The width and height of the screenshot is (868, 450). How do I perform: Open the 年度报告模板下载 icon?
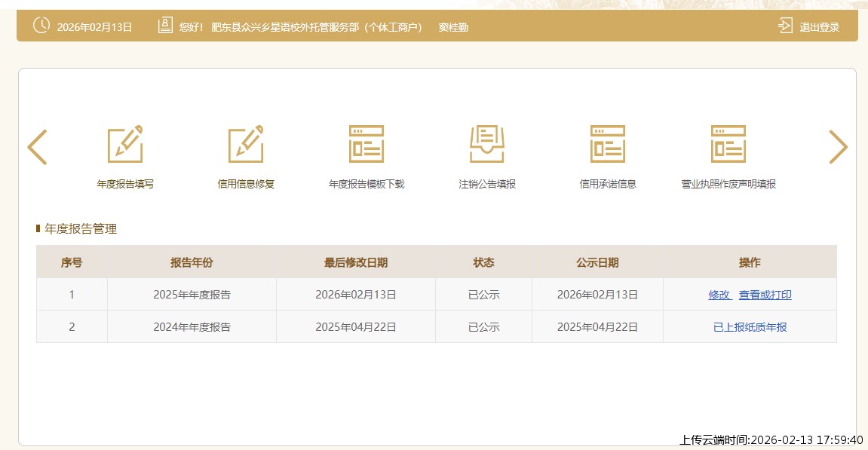pyautogui.click(x=367, y=144)
